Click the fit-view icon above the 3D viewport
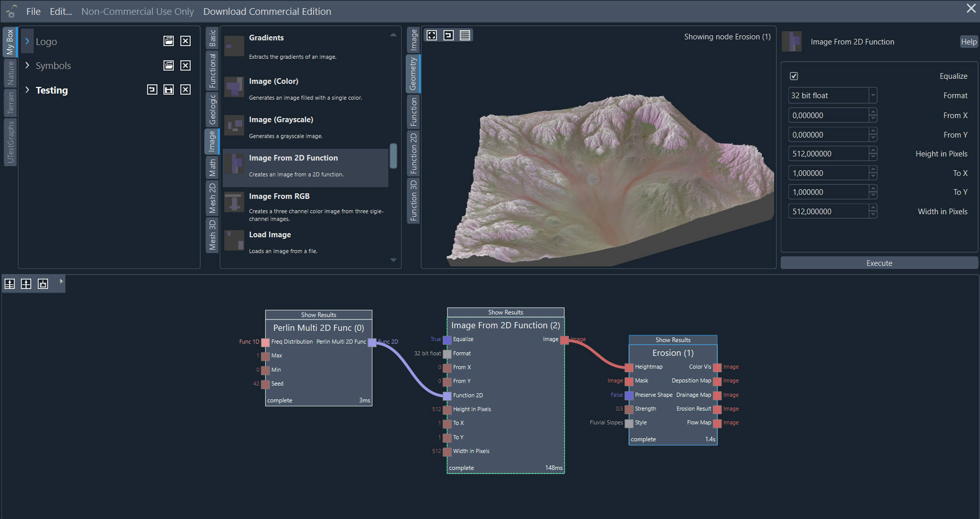 (432, 35)
